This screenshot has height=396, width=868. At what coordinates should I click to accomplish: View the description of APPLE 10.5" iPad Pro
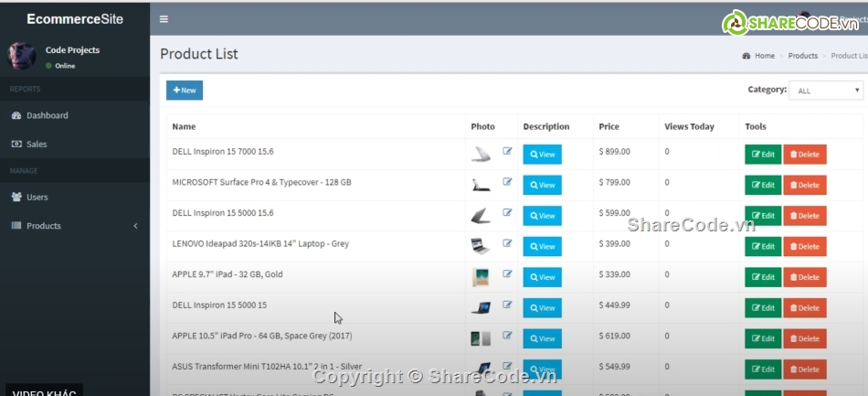[x=542, y=338]
